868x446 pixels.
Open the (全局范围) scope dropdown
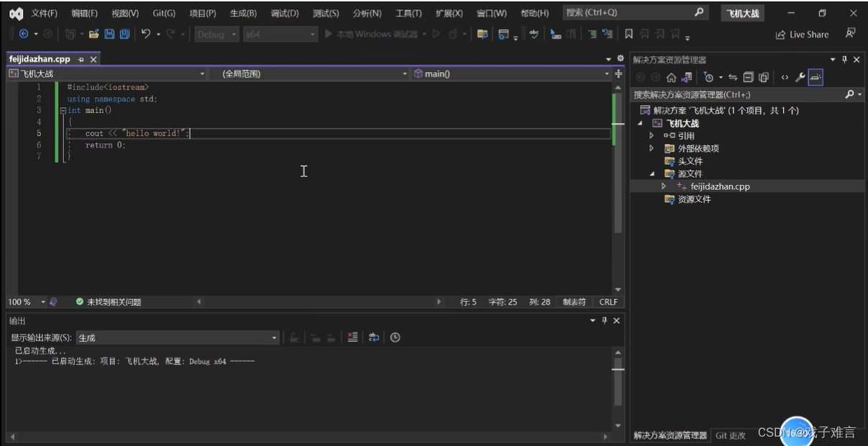pos(311,73)
